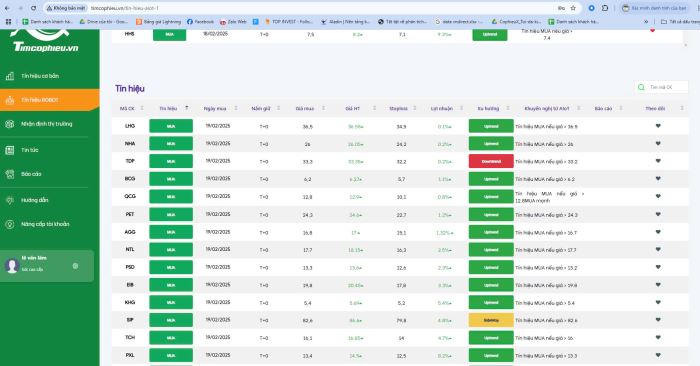Focus the Tìm mã CK search field
This screenshot has height=366, width=700.
pos(662,87)
